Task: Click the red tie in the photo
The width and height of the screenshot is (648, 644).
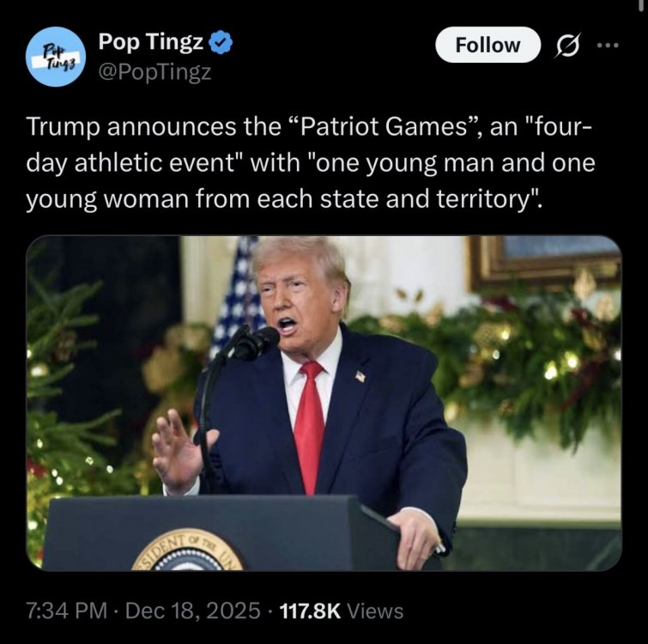Action: point(310,426)
